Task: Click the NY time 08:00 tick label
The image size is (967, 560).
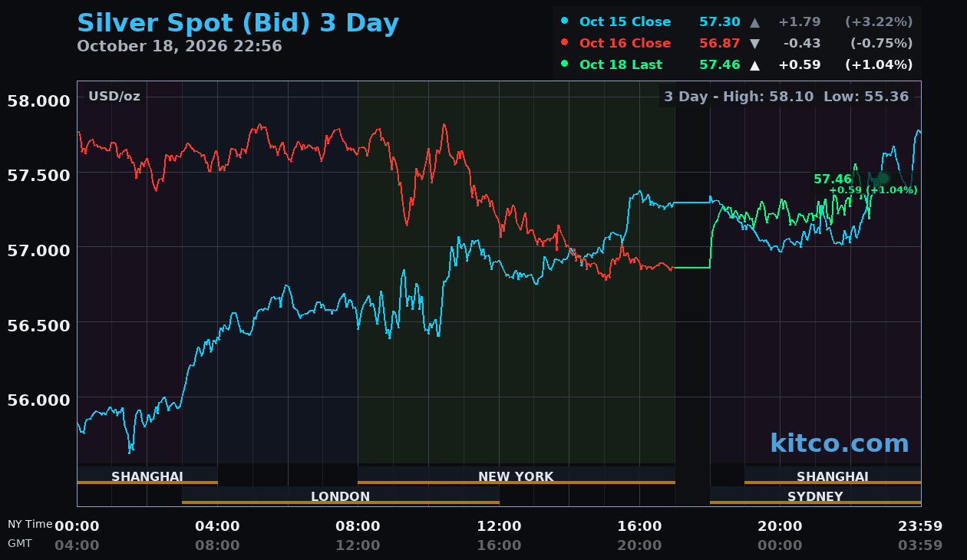Action: (x=358, y=526)
